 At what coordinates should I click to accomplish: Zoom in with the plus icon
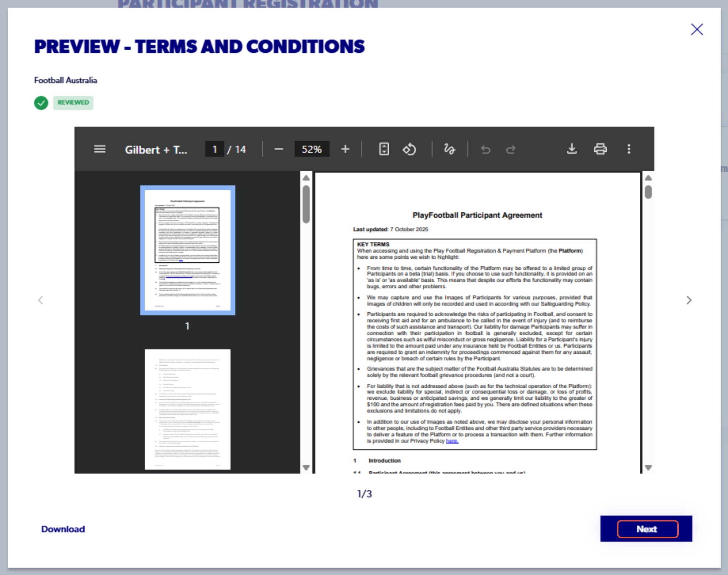[345, 149]
